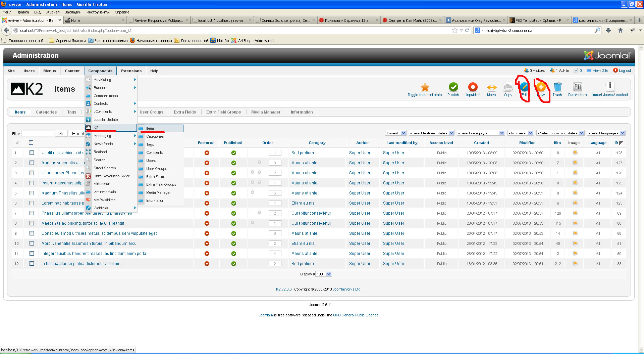Viewport: 644px width, 354px height.
Task: Select Categories in the K2 submenu
Action: 155,137
